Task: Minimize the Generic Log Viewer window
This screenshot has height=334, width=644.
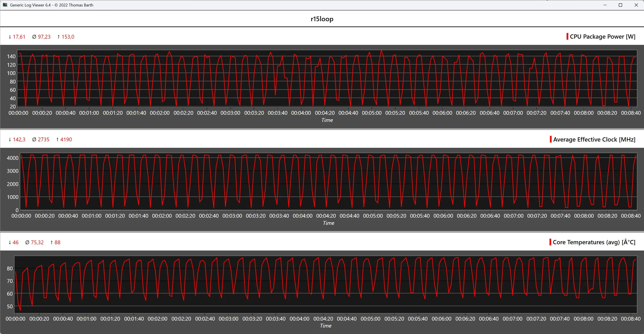Action: (x=605, y=5)
